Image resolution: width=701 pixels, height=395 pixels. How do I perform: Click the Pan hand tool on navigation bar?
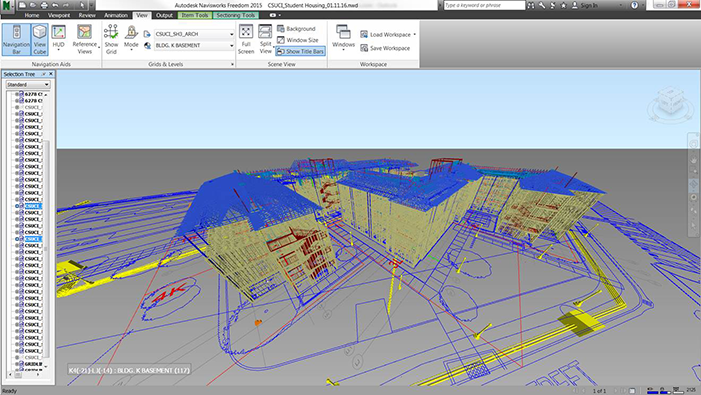pos(693,159)
